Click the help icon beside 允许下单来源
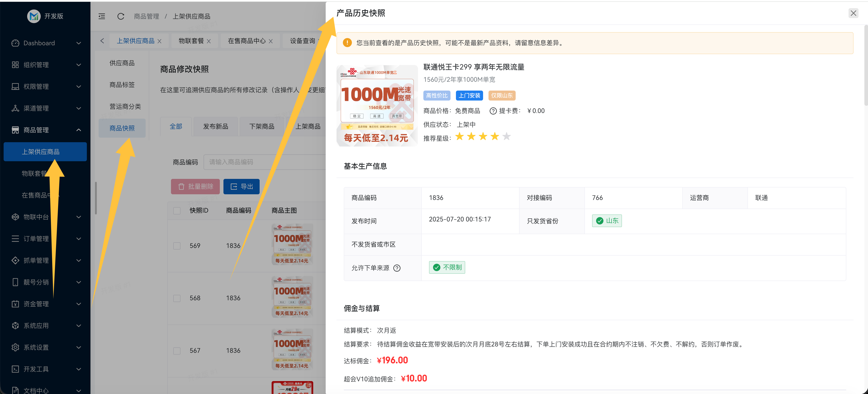Screen dimensions: 868x394 click(x=397, y=268)
